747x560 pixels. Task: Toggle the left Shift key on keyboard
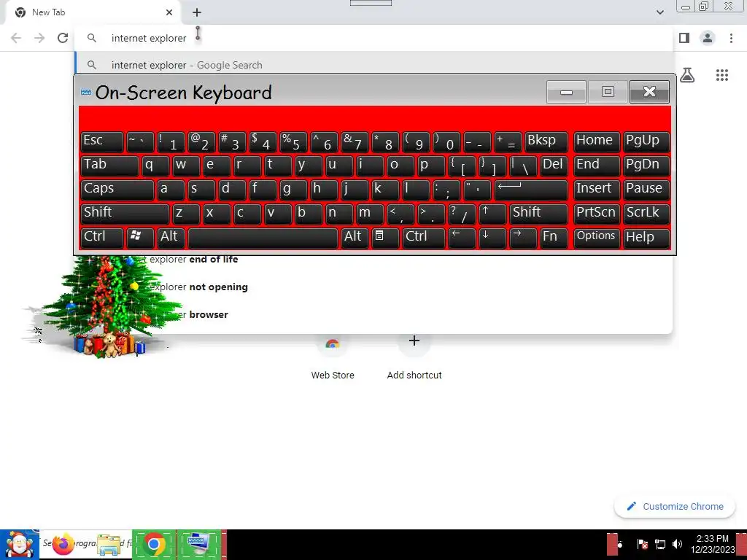(x=125, y=214)
